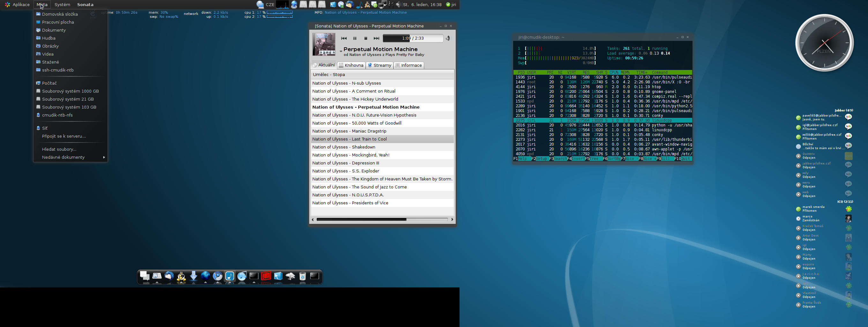
Task: Expand the Nedávné dokumenty submenu
Action: [71, 157]
